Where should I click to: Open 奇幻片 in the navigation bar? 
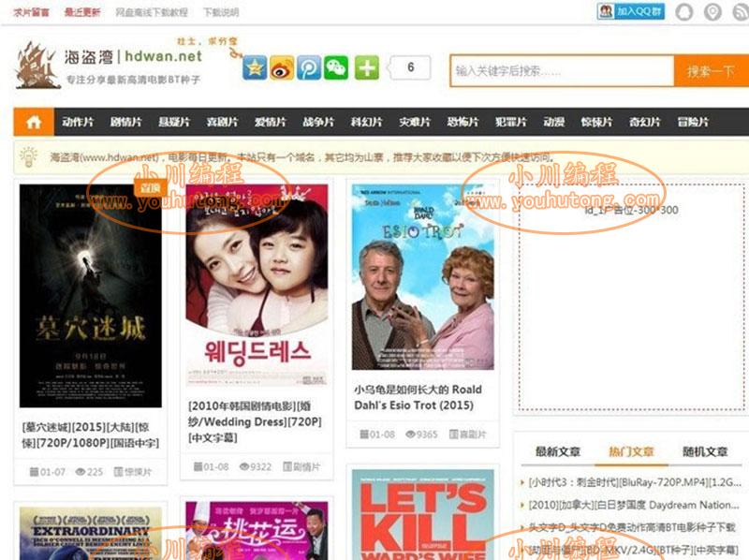[x=645, y=122]
